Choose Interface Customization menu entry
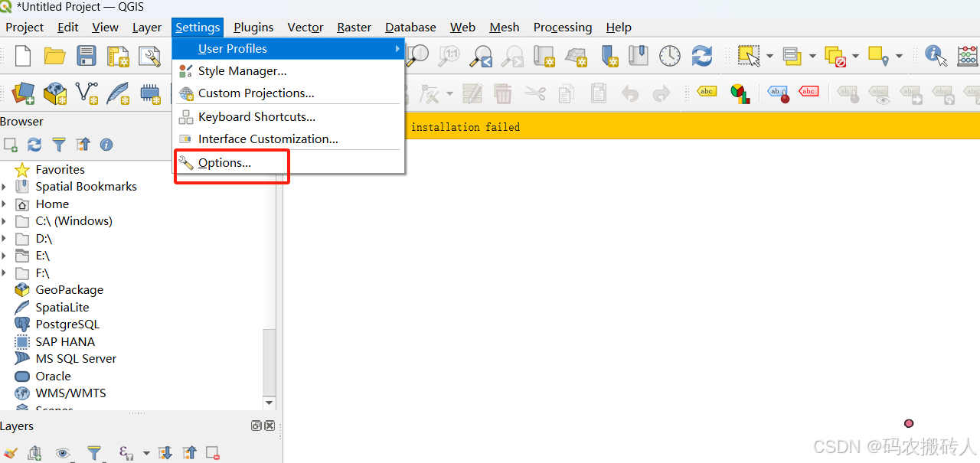Viewport: 980px width, 463px height. (288, 139)
